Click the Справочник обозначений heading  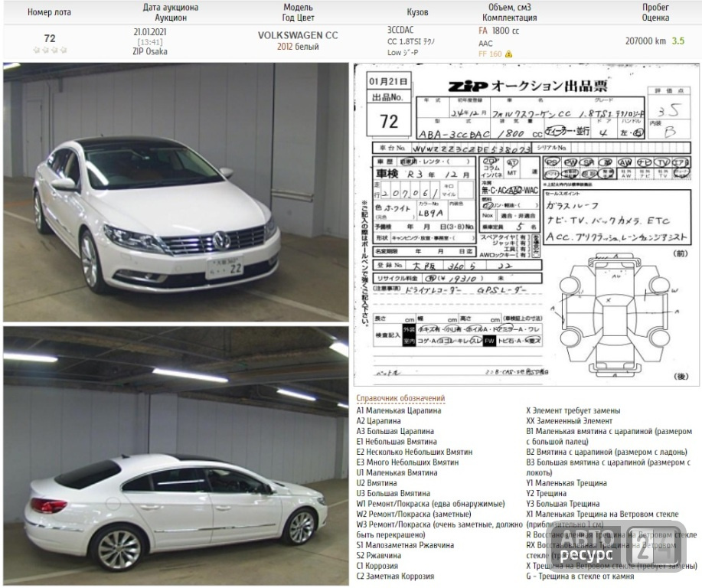(400, 398)
